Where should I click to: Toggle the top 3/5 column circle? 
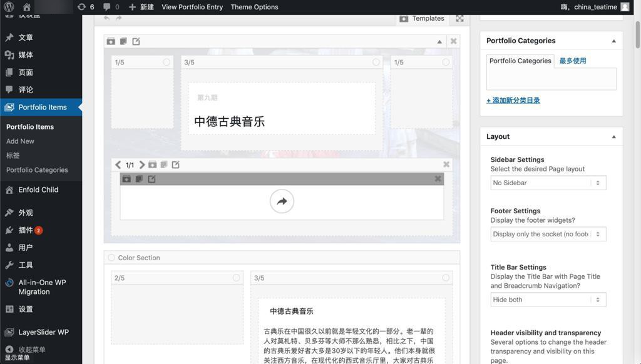(x=376, y=62)
